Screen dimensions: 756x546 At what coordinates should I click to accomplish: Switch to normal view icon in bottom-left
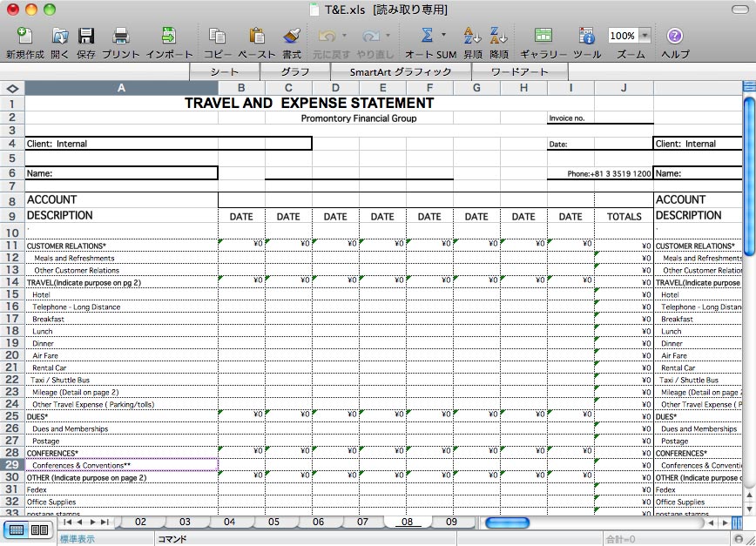[x=17, y=530]
